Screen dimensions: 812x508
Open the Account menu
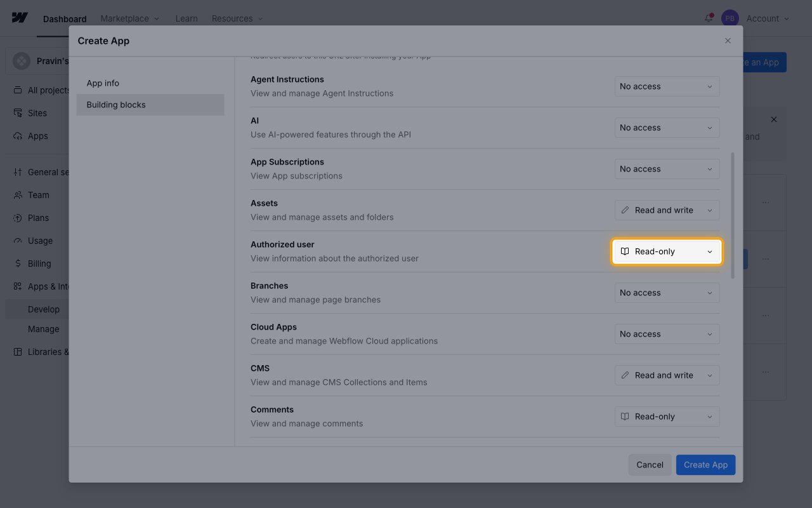tap(768, 18)
